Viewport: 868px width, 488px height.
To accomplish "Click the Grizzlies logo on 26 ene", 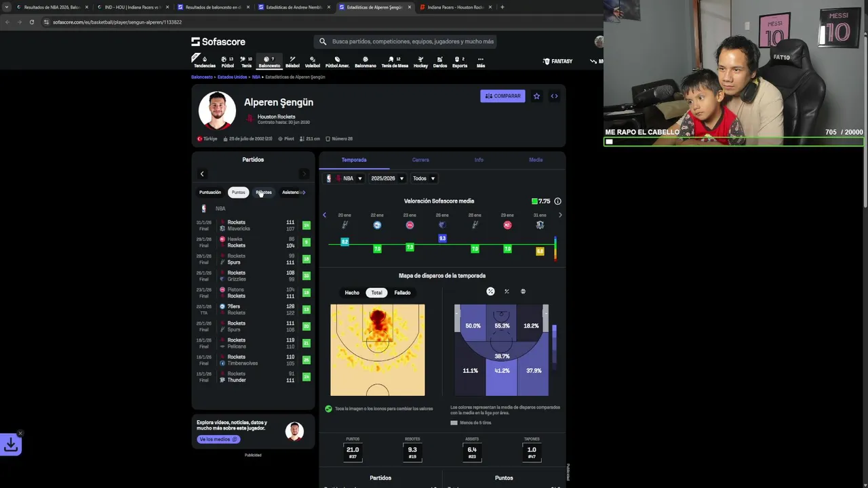I will click(442, 225).
